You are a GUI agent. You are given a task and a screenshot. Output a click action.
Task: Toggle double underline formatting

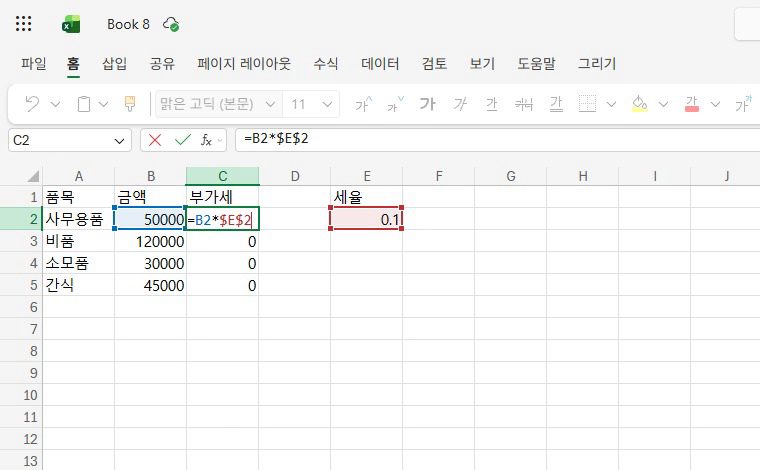pyautogui.click(x=556, y=104)
